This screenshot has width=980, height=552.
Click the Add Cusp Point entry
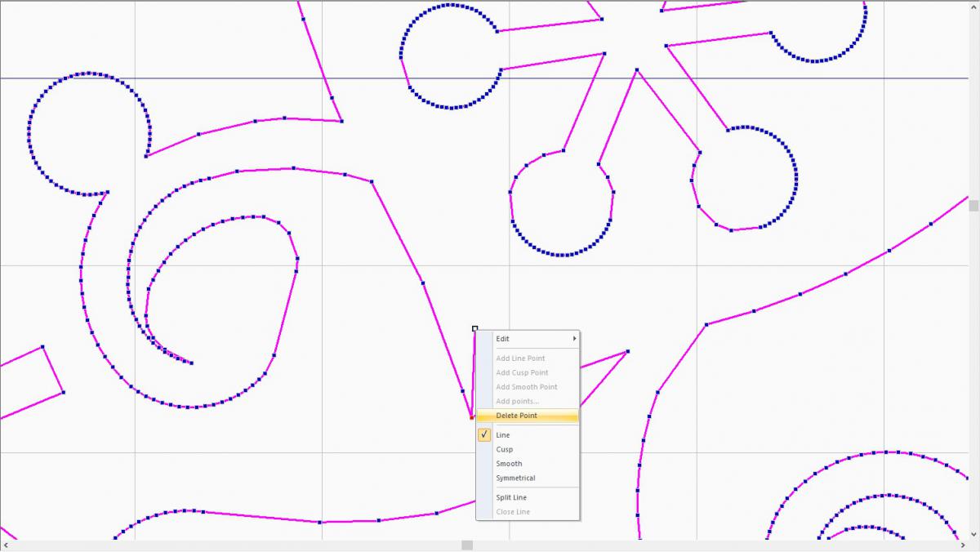[522, 372]
